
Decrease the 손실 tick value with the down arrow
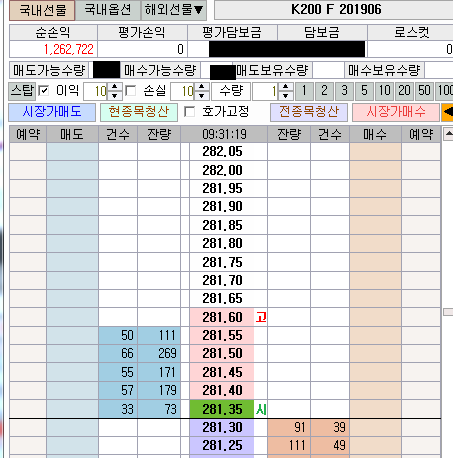pos(202,95)
